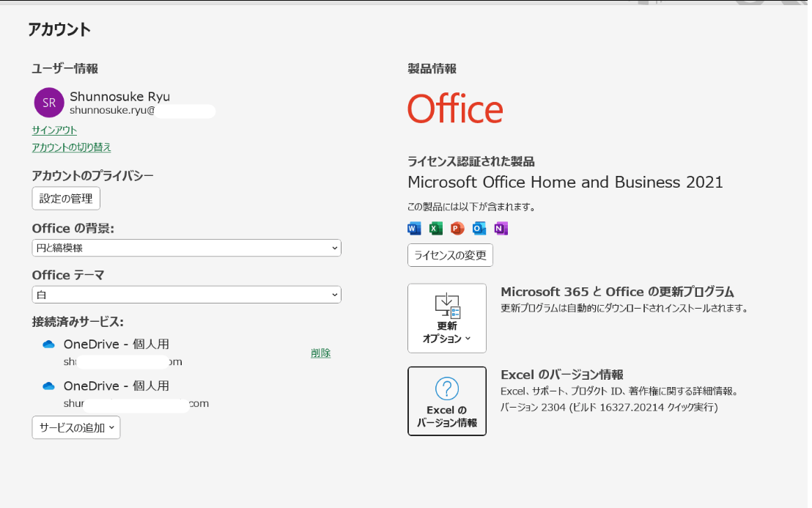Click the Outlook app icon
This screenshot has width=812, height=508.
pyautogui.click(x=479, y=229)
